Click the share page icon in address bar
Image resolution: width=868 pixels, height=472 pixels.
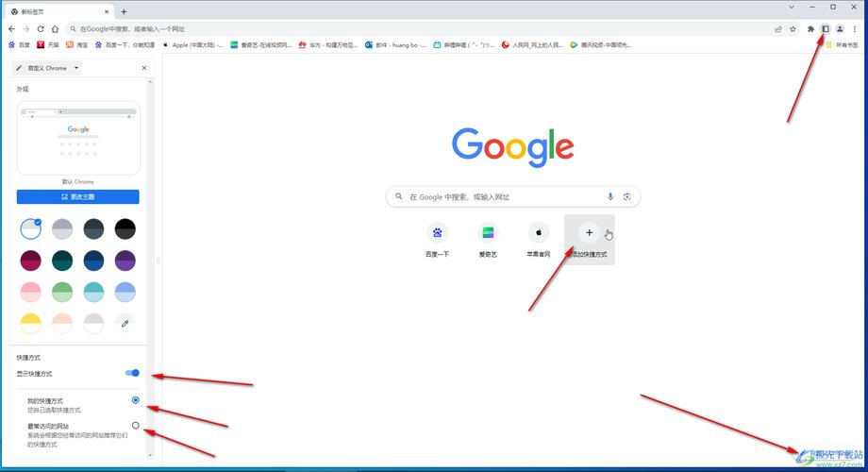click(778, 29)
